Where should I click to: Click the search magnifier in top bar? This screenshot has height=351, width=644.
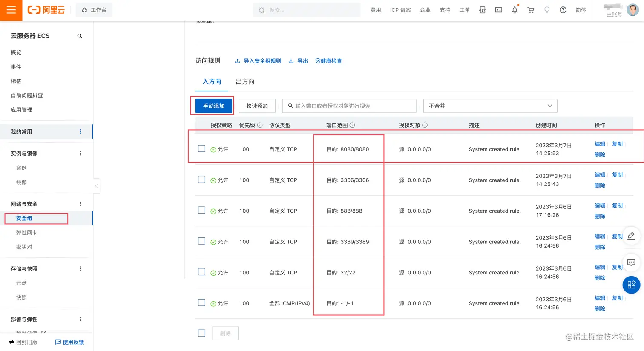262,10
